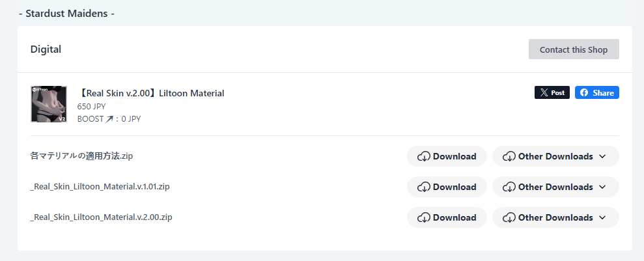Viewport: 644px width, 261px height.
Task: Open the Stardust Maidens shop name
Action: [x=66, y=14]
